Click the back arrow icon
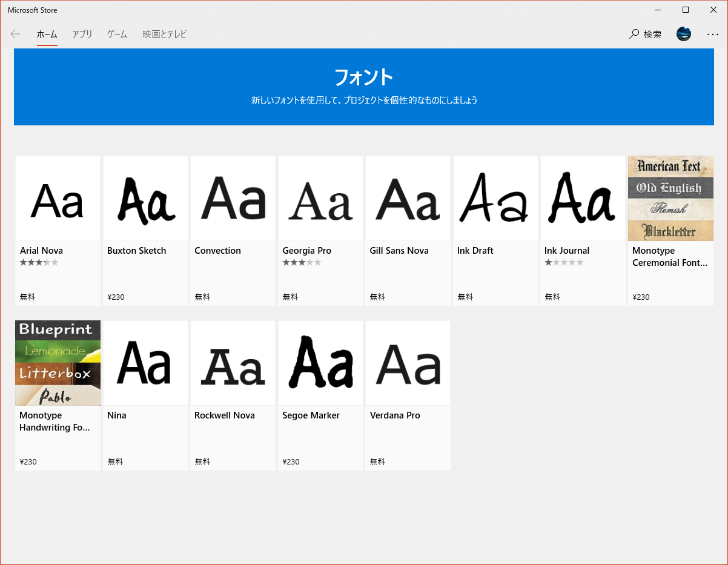Viewport: 728px width, 565px height. click(15, 35)
